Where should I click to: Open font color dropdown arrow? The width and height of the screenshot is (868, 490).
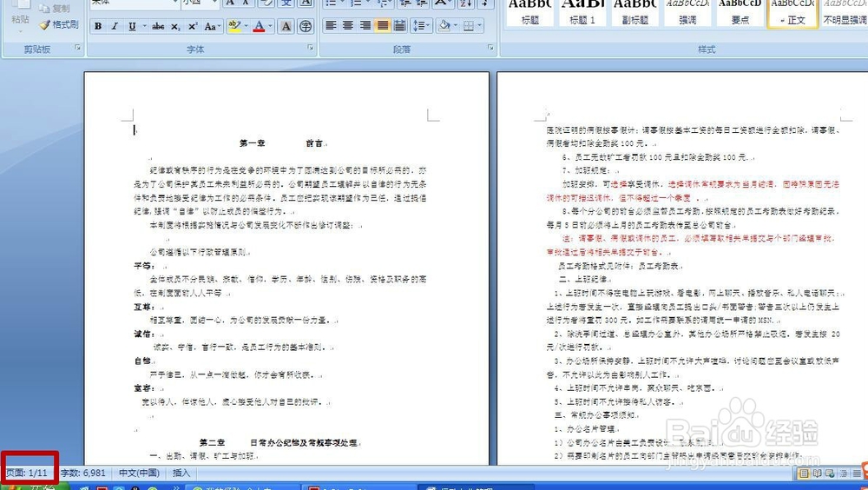tap(270, 26)
